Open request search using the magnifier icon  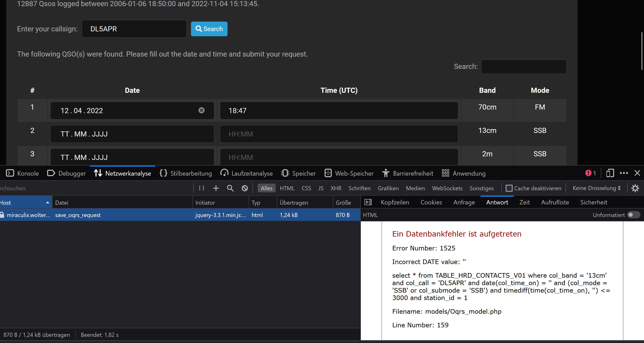(230, 188)
